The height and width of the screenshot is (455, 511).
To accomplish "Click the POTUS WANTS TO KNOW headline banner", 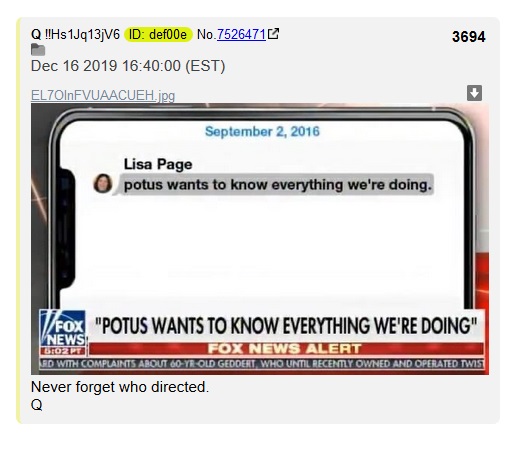I will coord(286,326).
